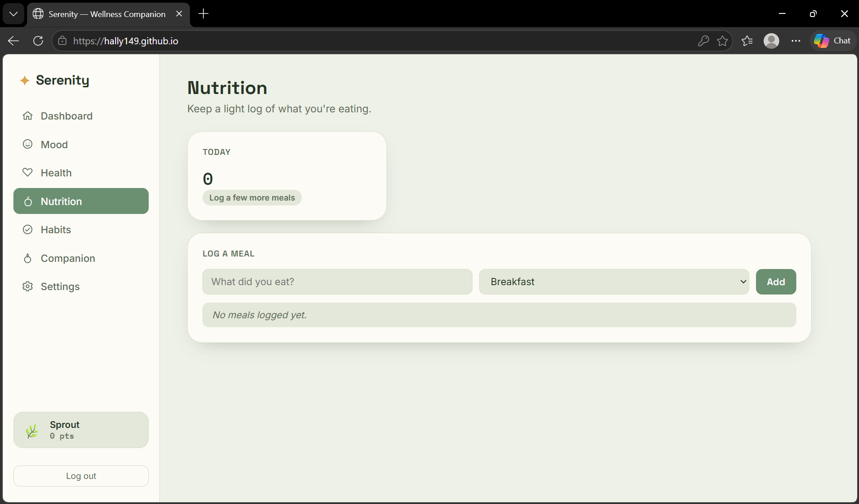Expand the Breakfast meal type dropdown
The image size is (859, 504).
[614, 282]
